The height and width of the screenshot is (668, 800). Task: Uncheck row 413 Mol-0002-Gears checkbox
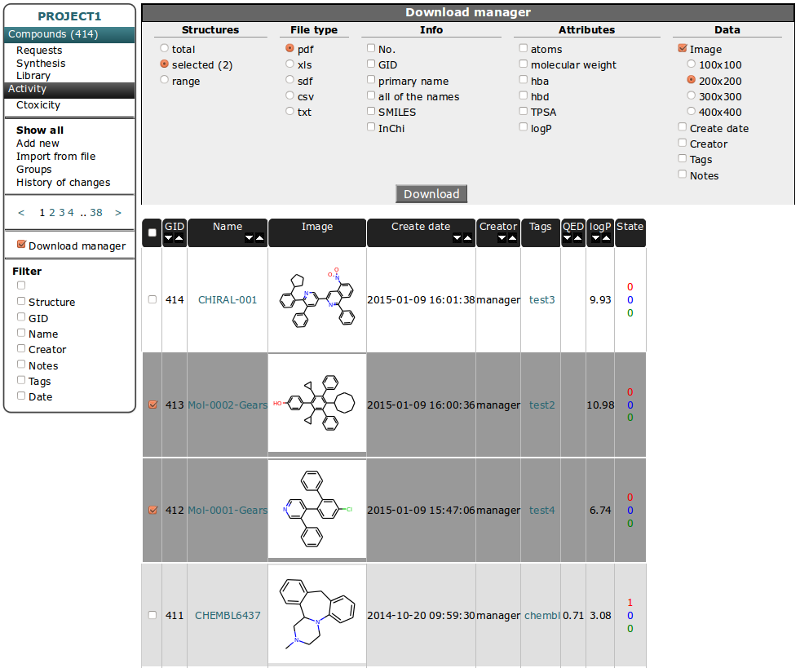tap(153, 405)
